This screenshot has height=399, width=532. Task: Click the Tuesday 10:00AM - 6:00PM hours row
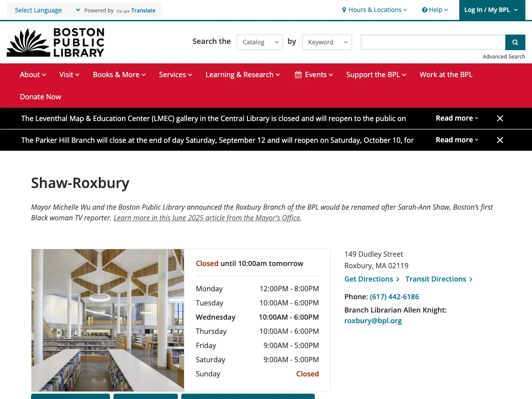(257, 303)
